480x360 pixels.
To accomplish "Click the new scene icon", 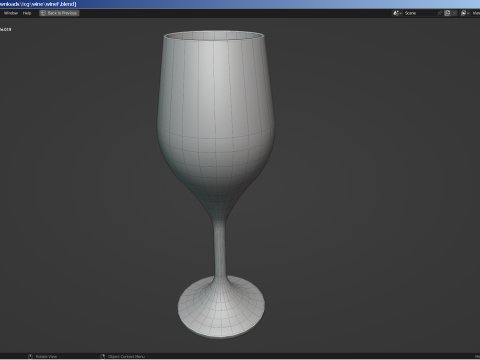I will click(x=447, y=13).
